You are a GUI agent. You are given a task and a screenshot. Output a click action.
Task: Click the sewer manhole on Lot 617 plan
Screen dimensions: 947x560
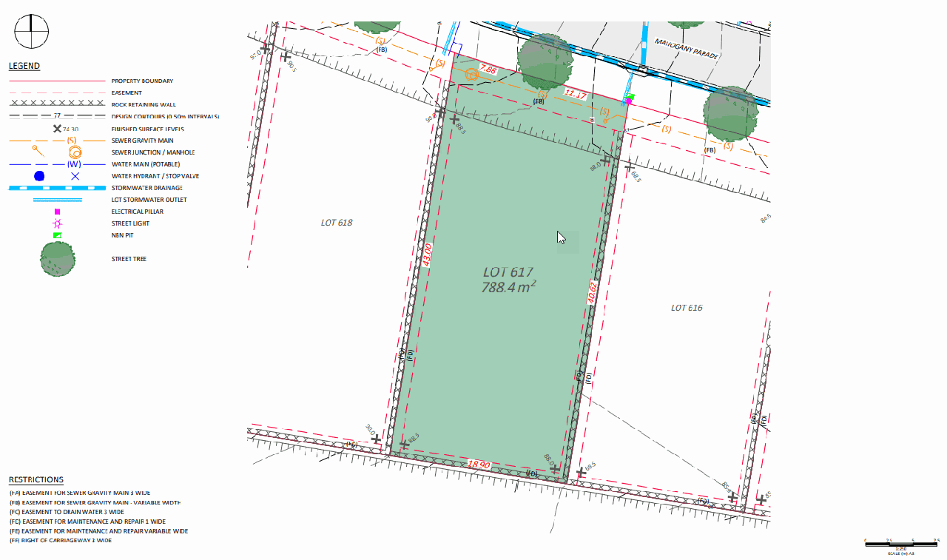pyautogui.click(x=472, y=75)
